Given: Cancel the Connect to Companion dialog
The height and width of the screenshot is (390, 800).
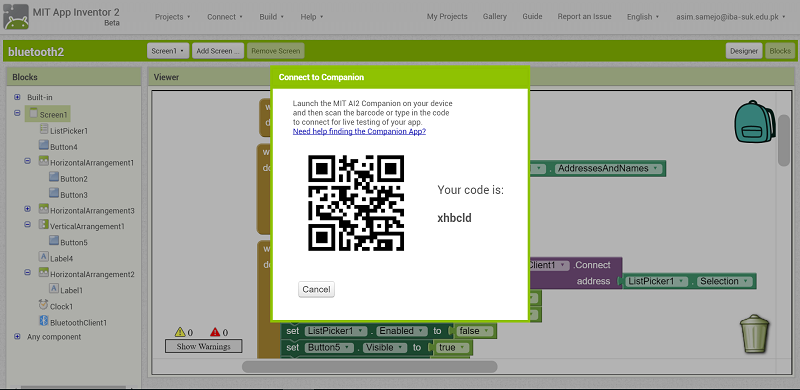Looking at the screenshot, I should pyautogui.click(x=316, y=289).
